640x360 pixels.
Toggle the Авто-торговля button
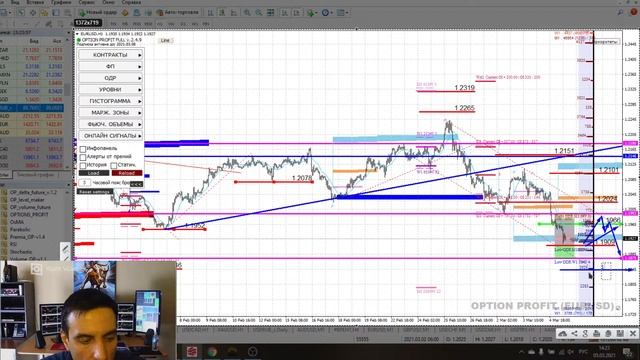point(178,13)
